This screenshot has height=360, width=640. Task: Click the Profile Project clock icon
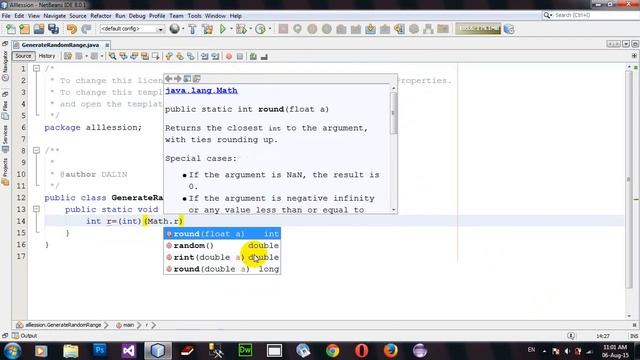tap(260, 29)
